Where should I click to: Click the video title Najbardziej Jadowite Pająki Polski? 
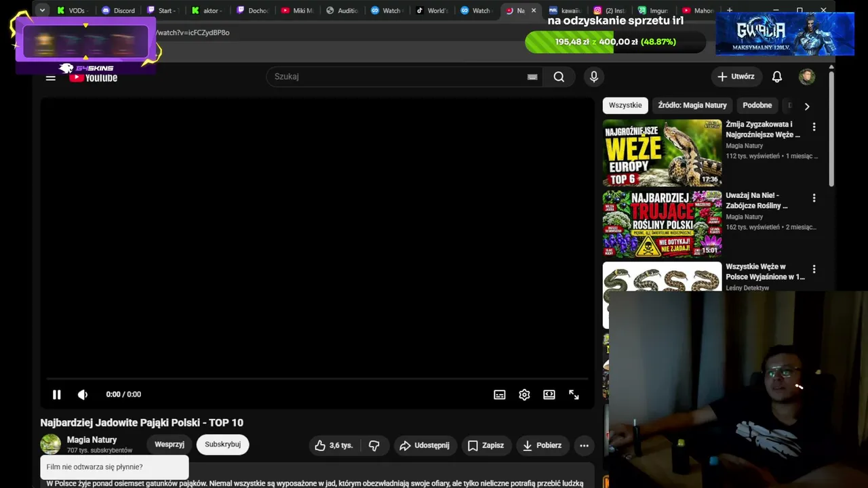click(x=142, y=423)
